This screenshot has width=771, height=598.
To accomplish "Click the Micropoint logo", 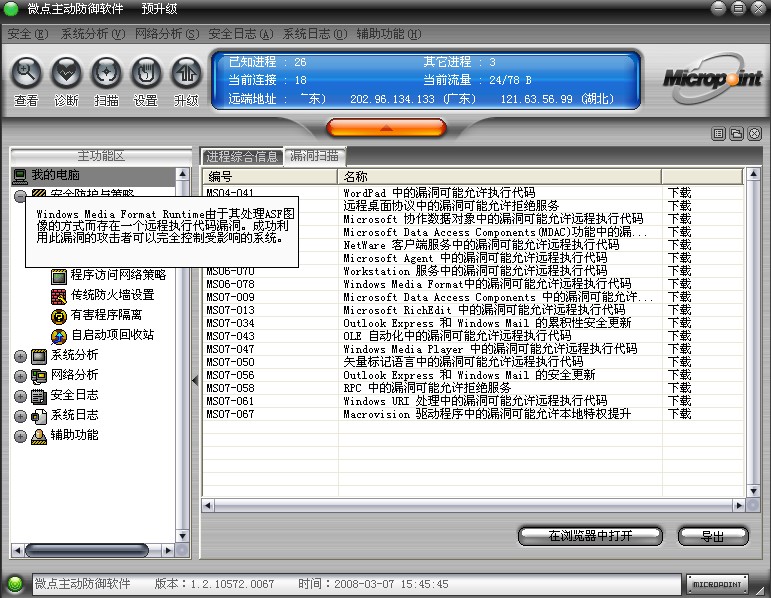I will coord(712,79).
